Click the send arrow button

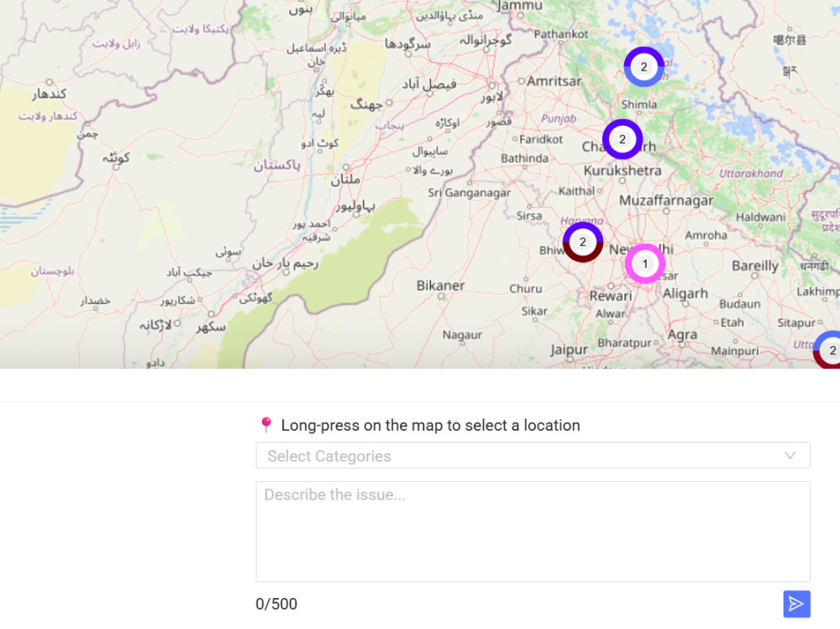coord(796,604)
